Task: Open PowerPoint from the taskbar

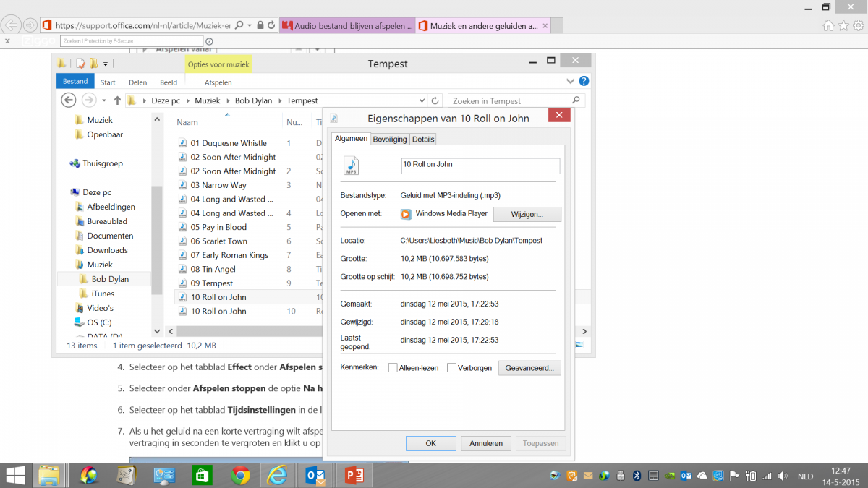Action: pos(354,475)
